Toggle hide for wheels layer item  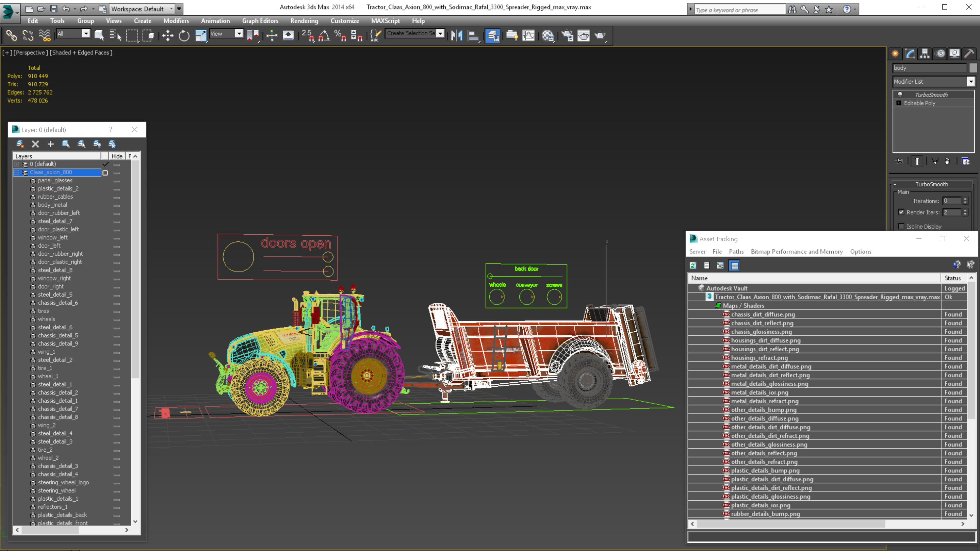coord(117,320)
